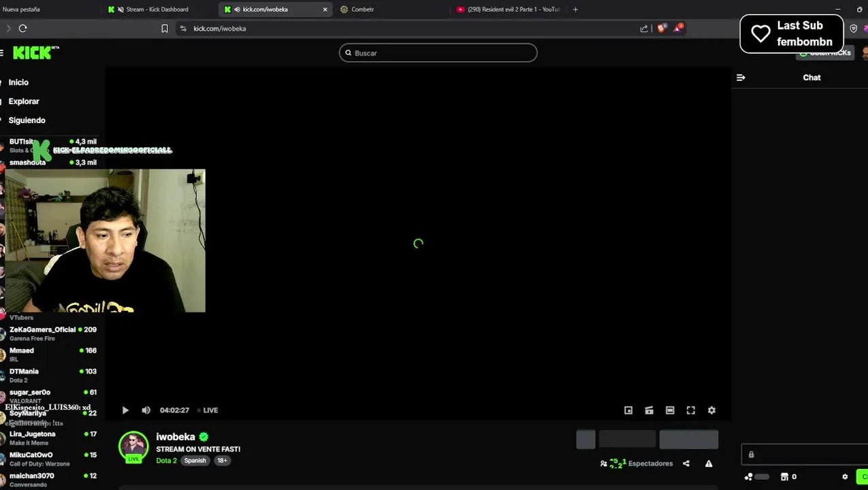
Task: Mute the stream volume speaker icon
Action: (x=146, y=410)
